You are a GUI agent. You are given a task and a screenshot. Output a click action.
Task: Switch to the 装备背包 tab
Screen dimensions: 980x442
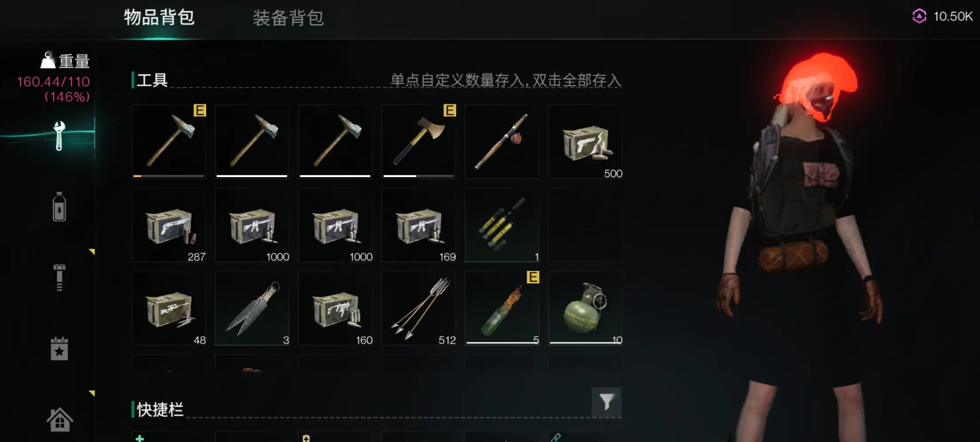click(x=288, y=18)
